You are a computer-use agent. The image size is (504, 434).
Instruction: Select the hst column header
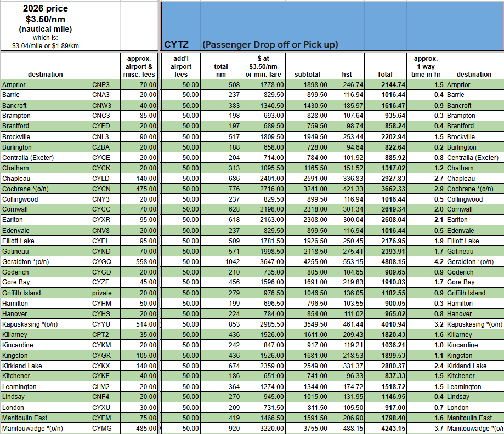[347, 74]
